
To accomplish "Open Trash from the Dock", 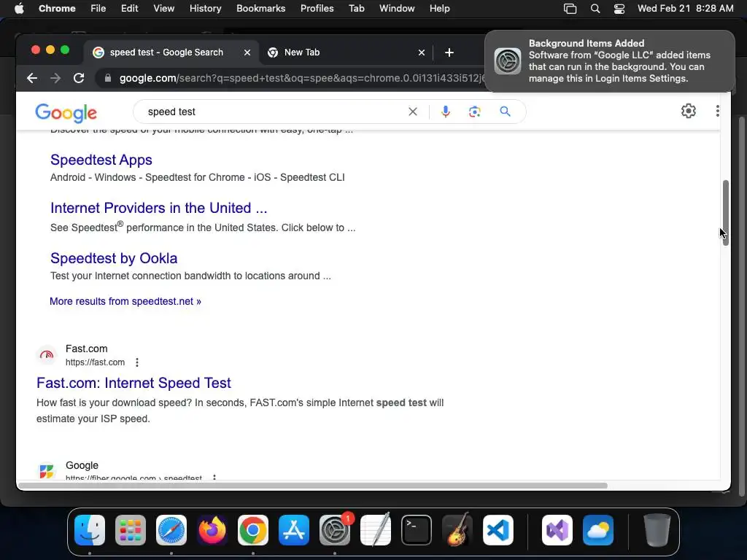I will point(657,530).
